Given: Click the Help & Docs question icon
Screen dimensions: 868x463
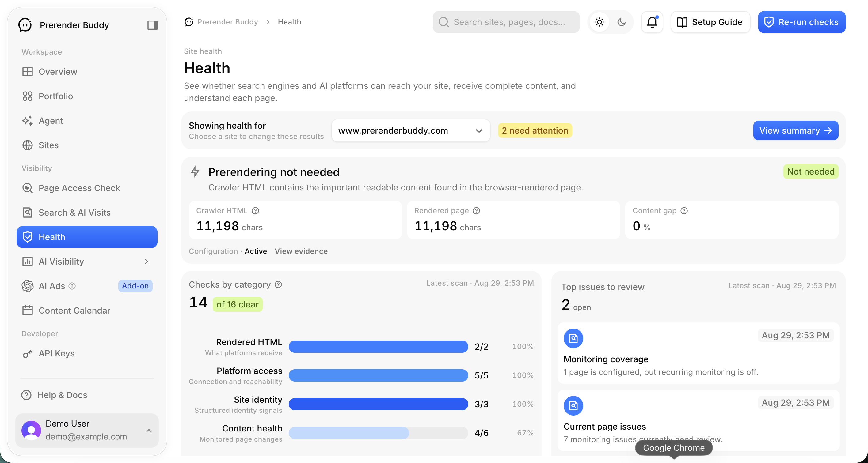Looking at the screenshot, I should 26,395.
